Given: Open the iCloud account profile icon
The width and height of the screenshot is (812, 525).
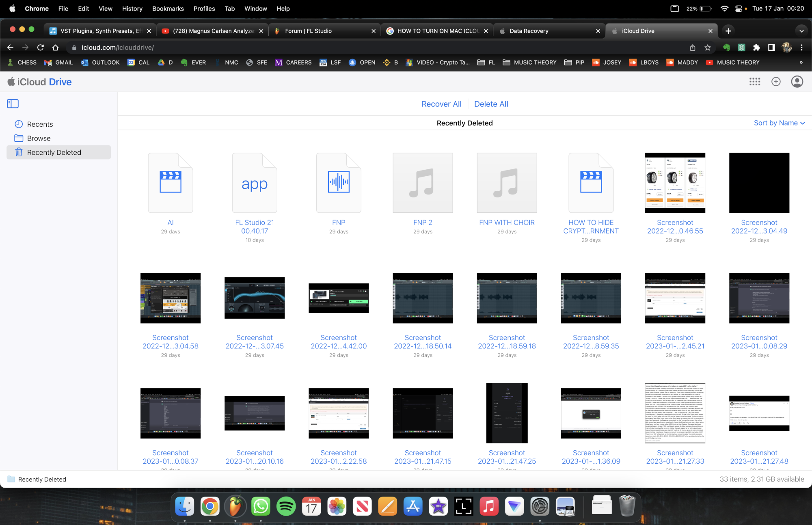Looking at the screenshot, I should coord(797,82).
